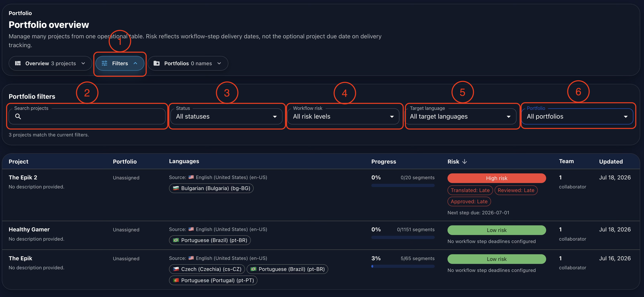Expand the Overview 3 projects chevron
Screen dimensions: 644x297
(x=83, y=63)
